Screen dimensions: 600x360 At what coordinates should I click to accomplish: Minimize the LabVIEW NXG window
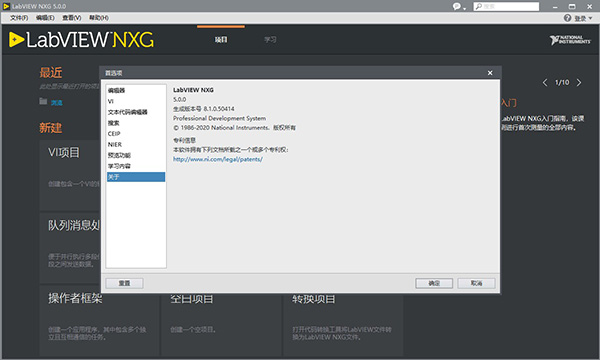pyautogui.click(x=555, y=7)
